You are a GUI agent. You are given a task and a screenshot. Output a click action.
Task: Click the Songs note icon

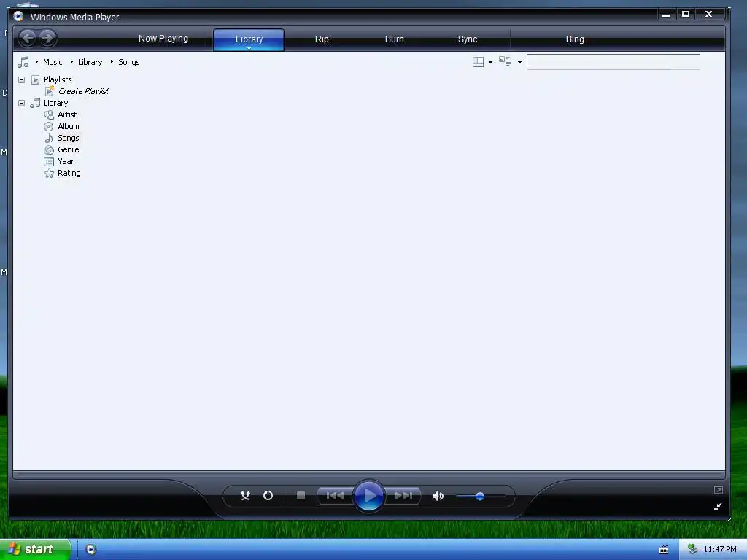(49, 138)
